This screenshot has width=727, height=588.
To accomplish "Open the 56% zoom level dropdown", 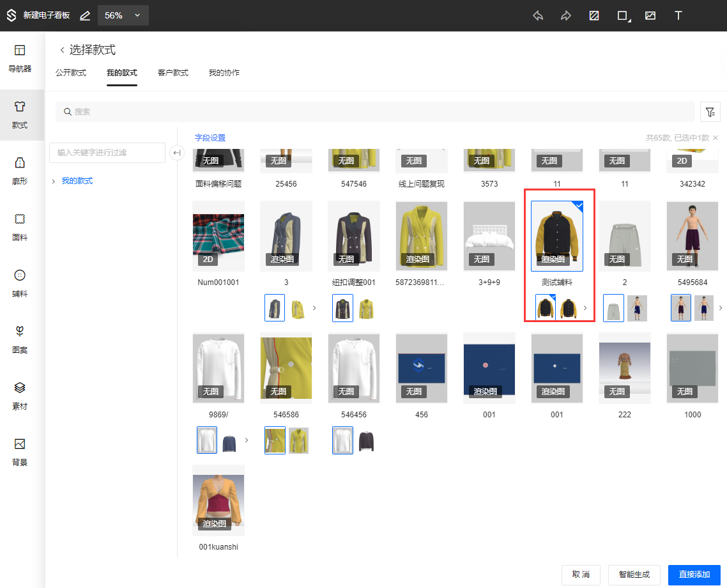I will [123, 15].
